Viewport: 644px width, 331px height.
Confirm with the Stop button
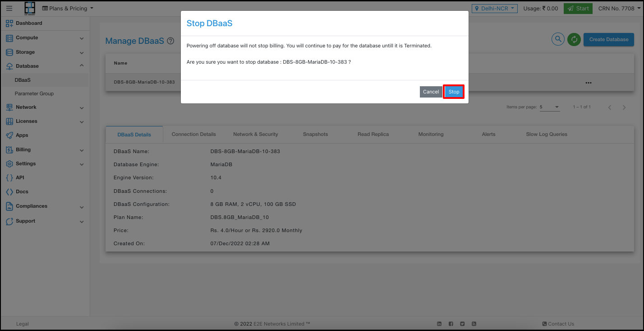tap(454, 92)
